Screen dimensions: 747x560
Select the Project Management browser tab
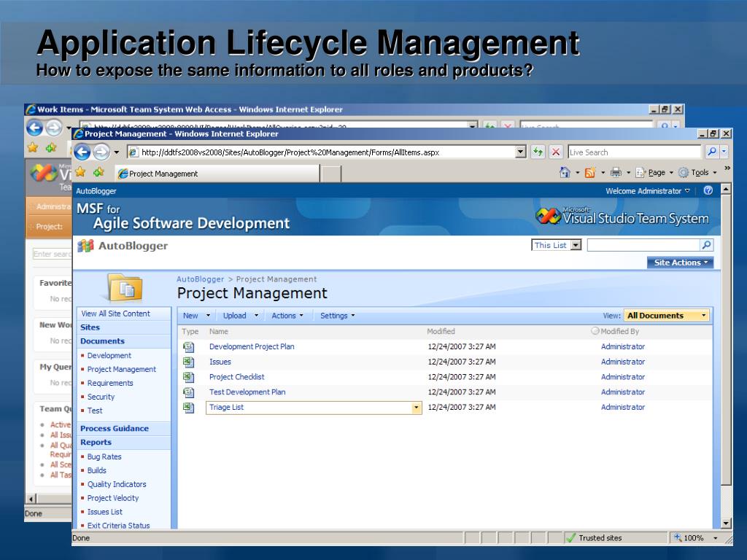217,174
